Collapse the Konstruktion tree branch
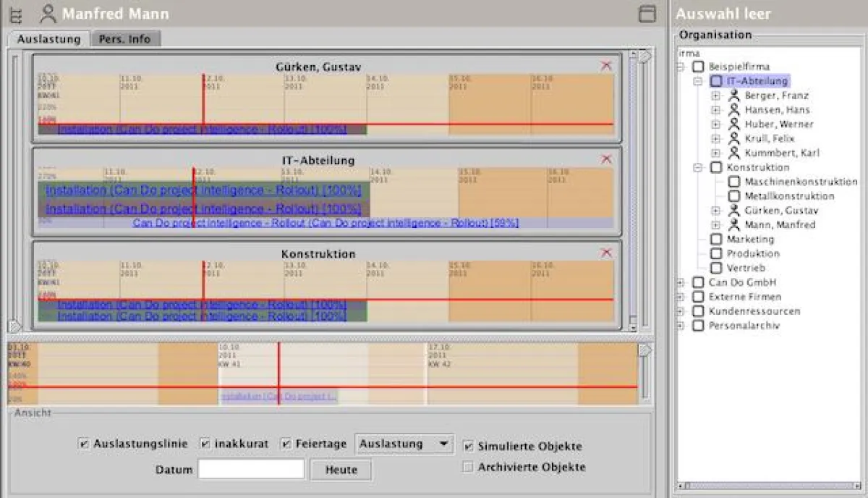Viewport: 868px width, 498px height. click(x=697, y=167)
